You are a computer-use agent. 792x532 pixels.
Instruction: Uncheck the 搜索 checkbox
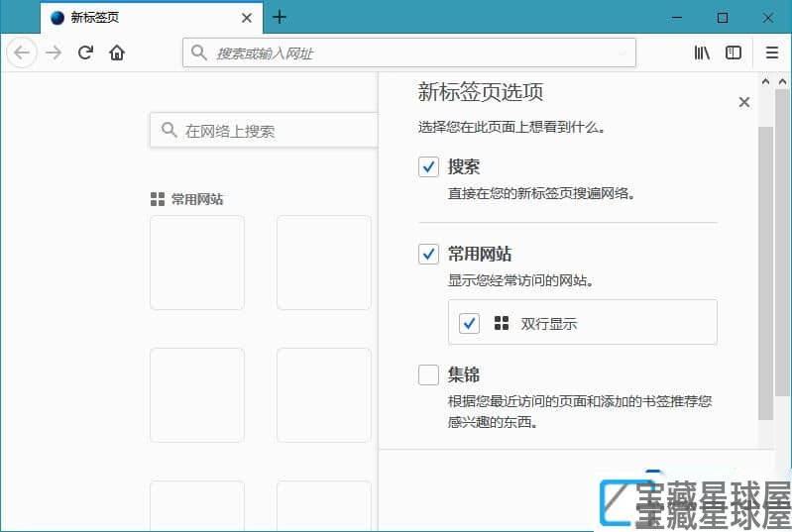click(x=428, y=166)
